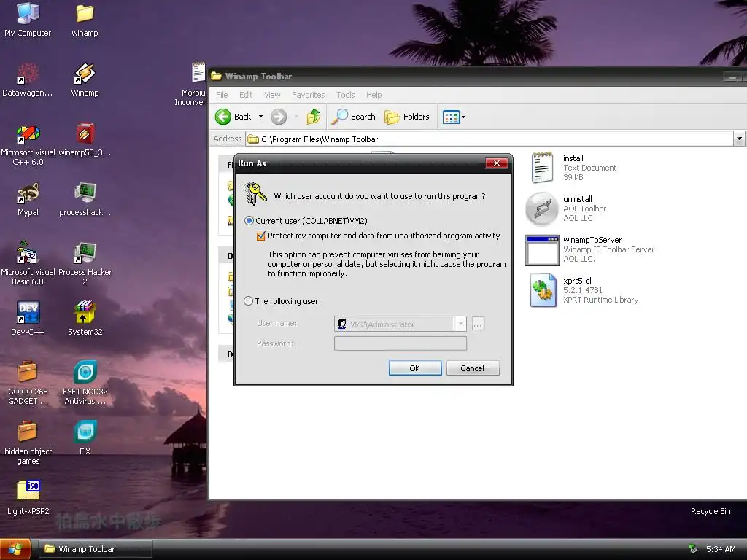Select ESET NOD32 Antivirus icon
Image resolution: width=747 pixels, height=560 pixels.
click(x=85, y=384)
